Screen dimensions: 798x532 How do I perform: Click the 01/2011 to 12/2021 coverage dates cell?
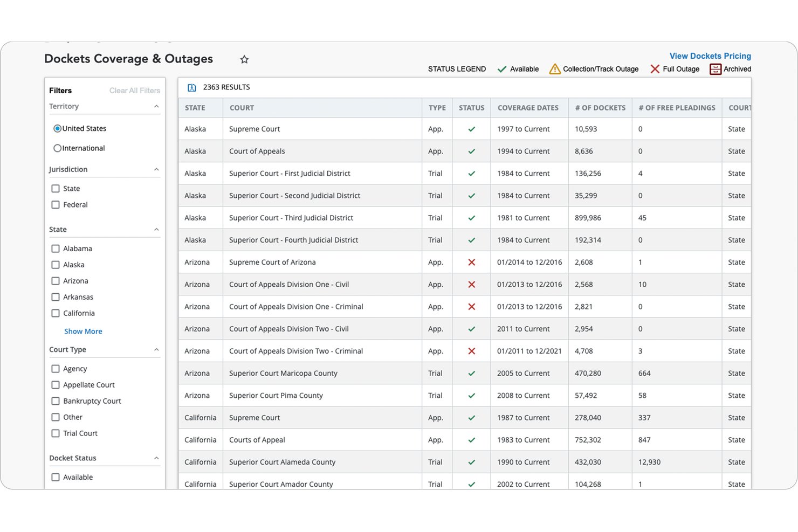529,351
